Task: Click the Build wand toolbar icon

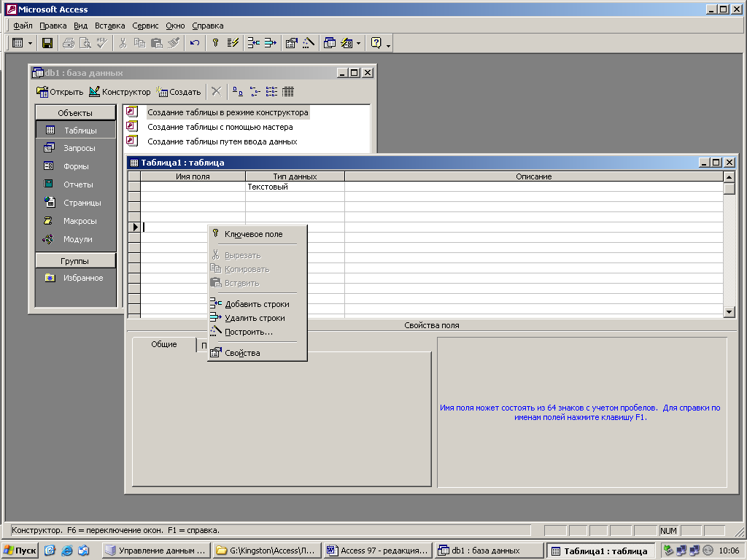Action: [309, 43]
